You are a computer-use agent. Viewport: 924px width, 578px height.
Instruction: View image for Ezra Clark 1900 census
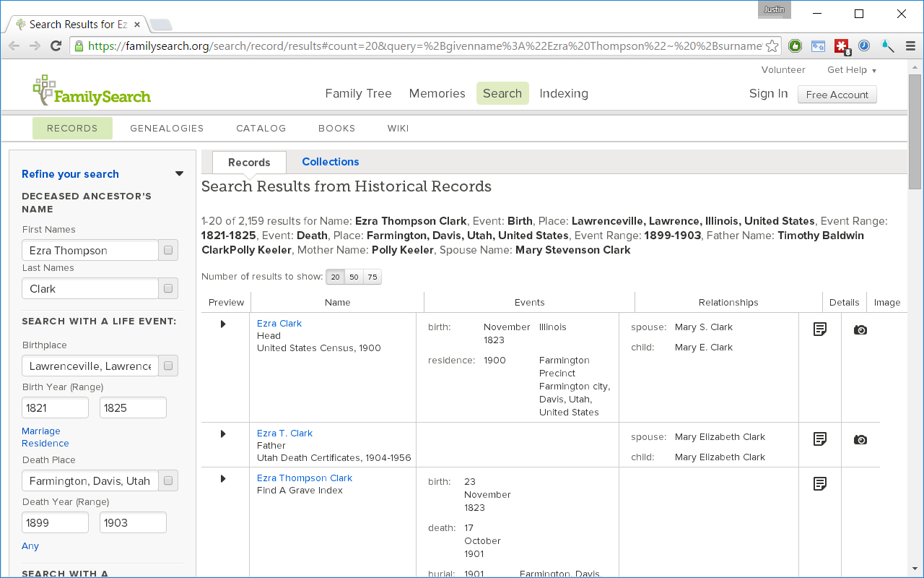(860, 330)
